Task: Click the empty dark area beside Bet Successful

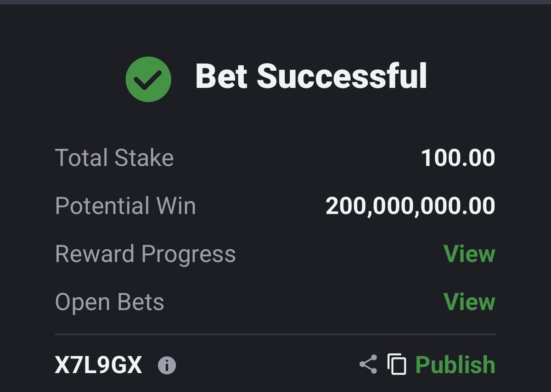Action: [x=487, y=76]
